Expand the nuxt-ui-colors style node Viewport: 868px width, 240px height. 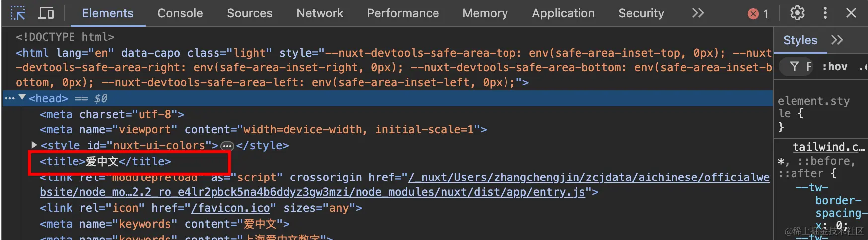[x=34, y=145]
